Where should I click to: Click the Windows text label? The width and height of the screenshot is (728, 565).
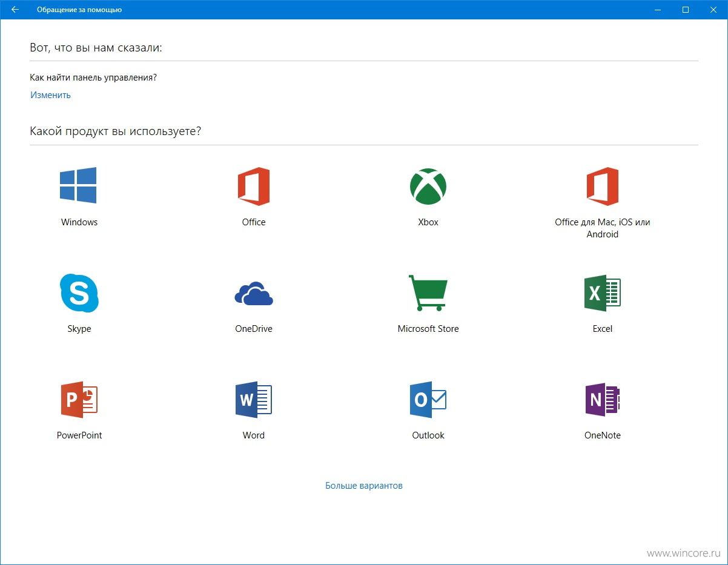[x=79, y=222]
